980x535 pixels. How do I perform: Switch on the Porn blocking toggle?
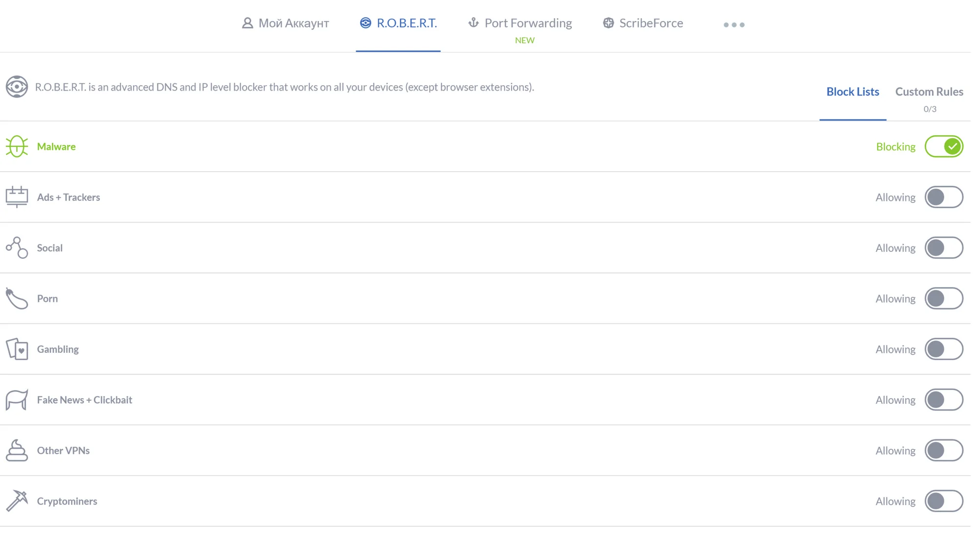[944, 298]
